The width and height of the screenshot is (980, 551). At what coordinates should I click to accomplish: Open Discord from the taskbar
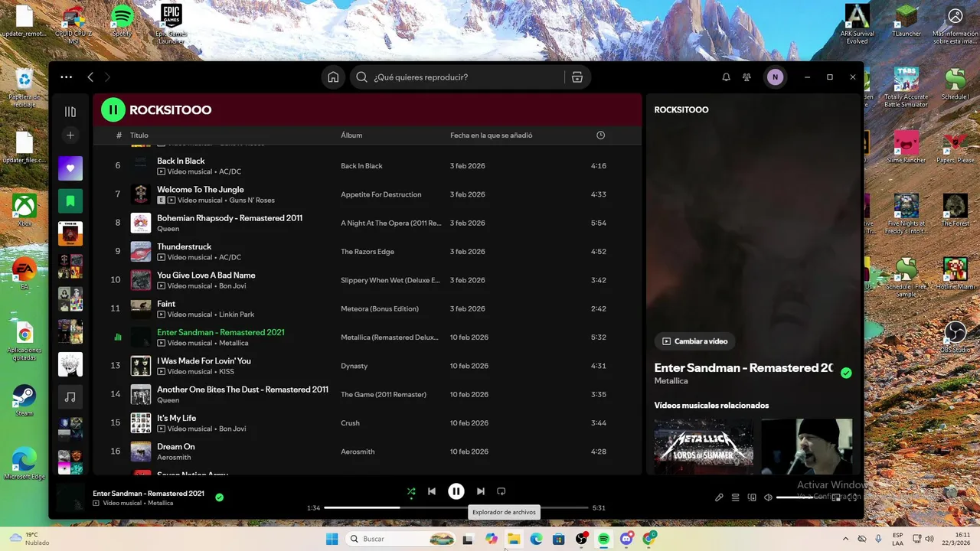627,540
